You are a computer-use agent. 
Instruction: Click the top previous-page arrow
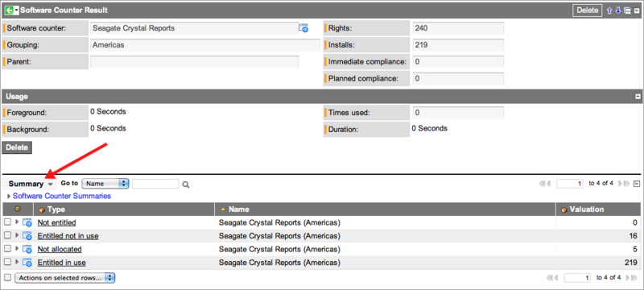pos(549,184)
